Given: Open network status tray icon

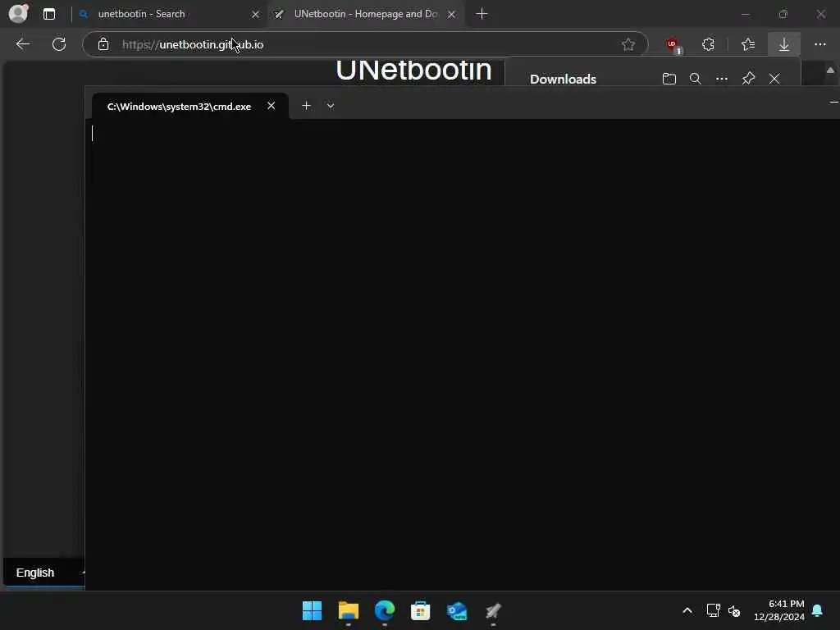Looking at the screenshot, I should point(713,610).
